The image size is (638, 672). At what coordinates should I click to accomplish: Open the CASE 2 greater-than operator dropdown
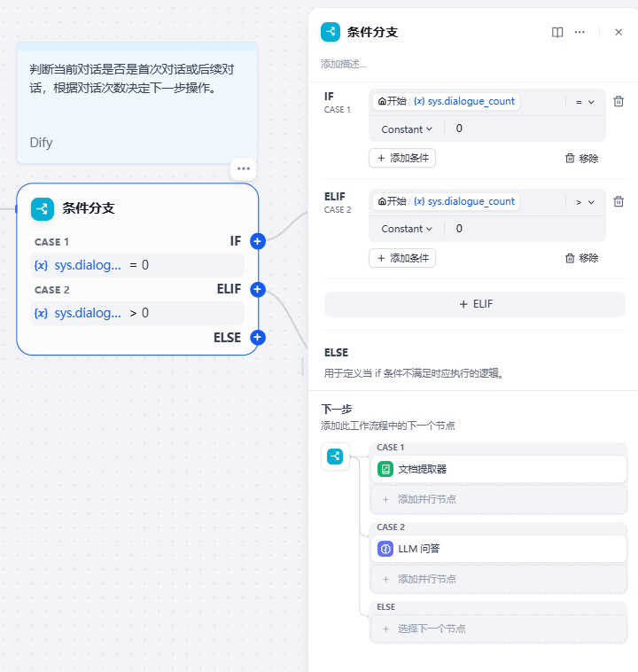(585, 202)
